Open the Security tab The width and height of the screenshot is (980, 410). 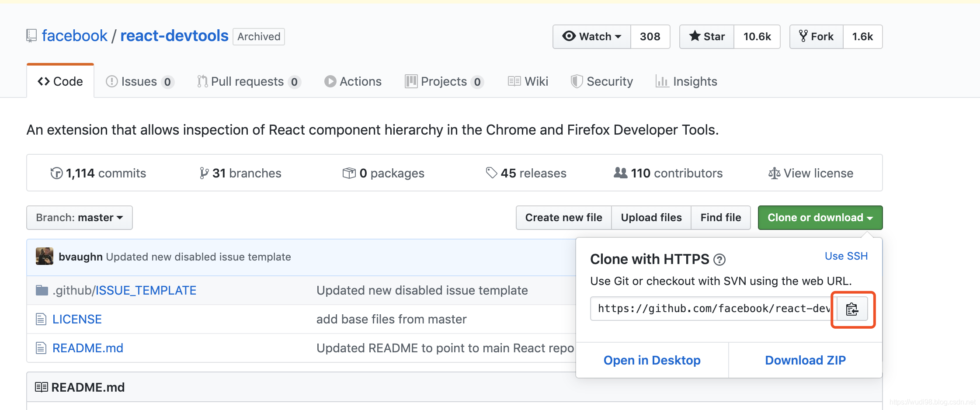point(602,81)
